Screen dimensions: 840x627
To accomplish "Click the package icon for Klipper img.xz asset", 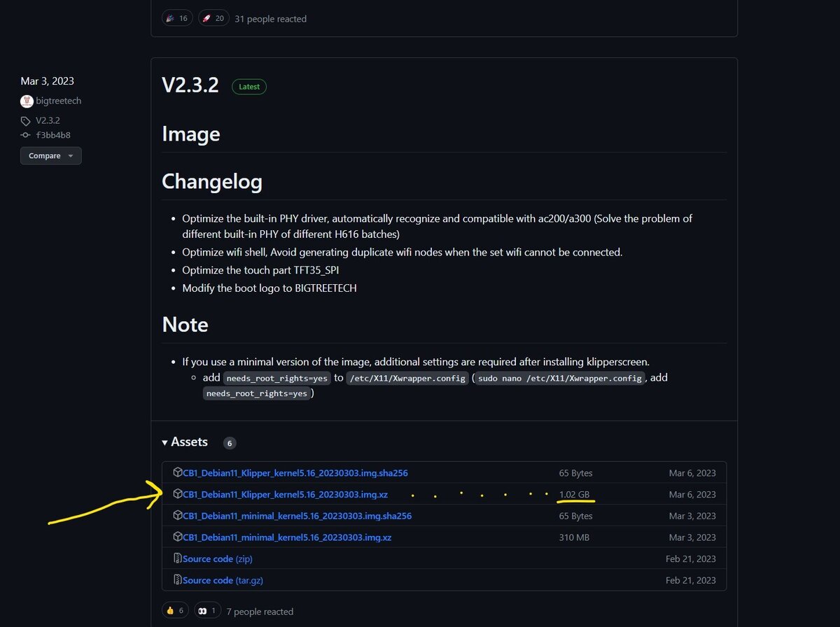I will [x=178, y=494].
